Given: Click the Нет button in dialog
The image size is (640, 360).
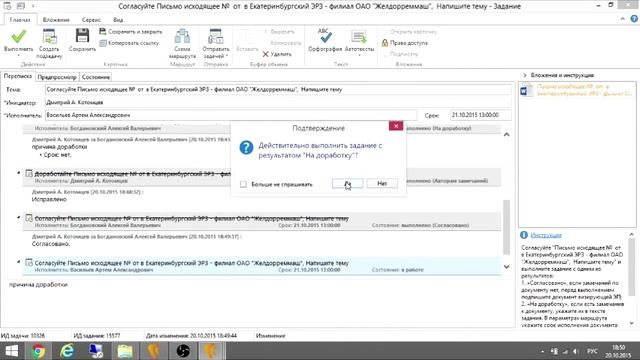Looking at the screenshot, I should click(382, 184).
